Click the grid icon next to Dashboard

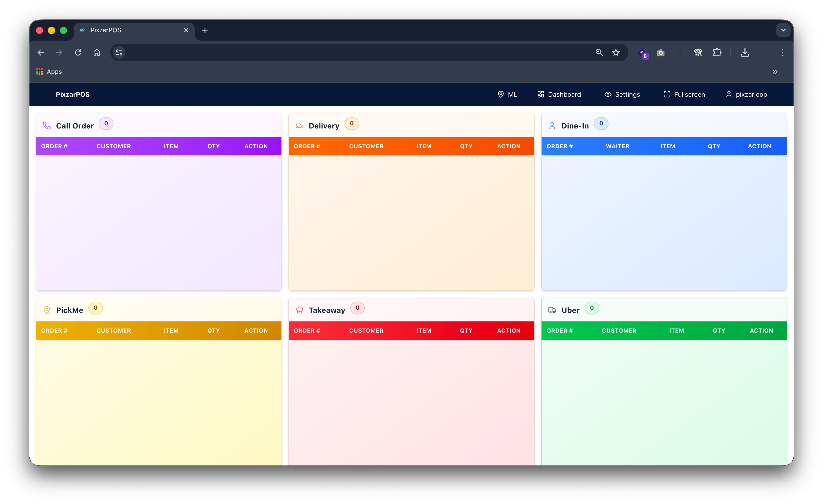click(x=541, y=94)
